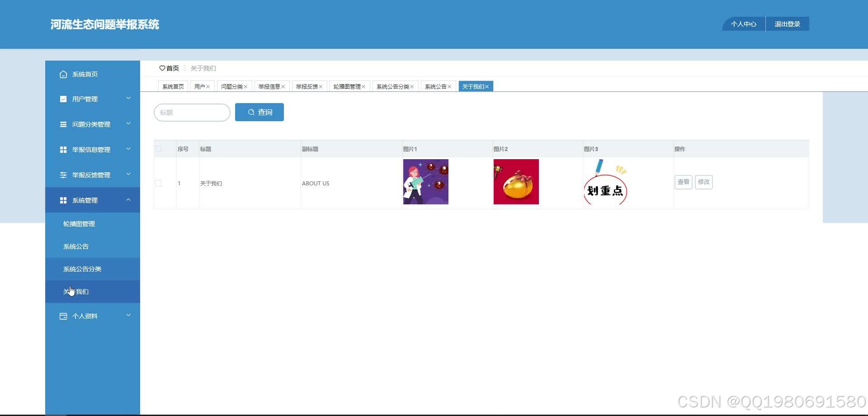Open the 轮播图管理 tab
868x416 pixels.
346,85
